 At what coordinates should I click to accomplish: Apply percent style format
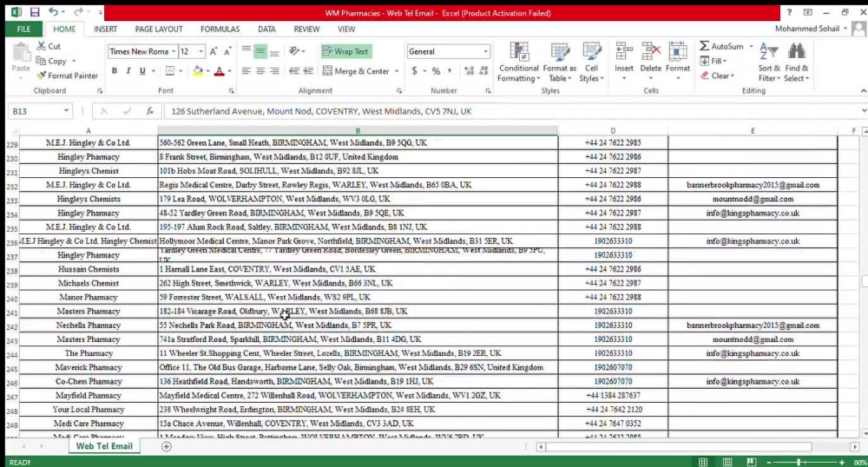click(x=437, y=71)
